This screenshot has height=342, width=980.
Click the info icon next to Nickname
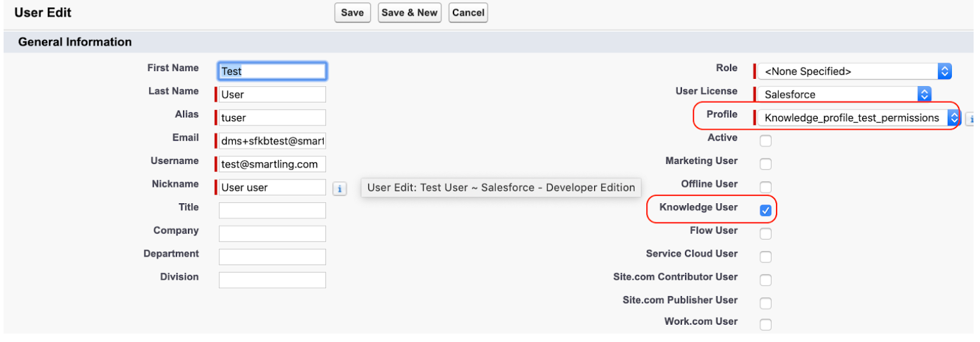339,188
